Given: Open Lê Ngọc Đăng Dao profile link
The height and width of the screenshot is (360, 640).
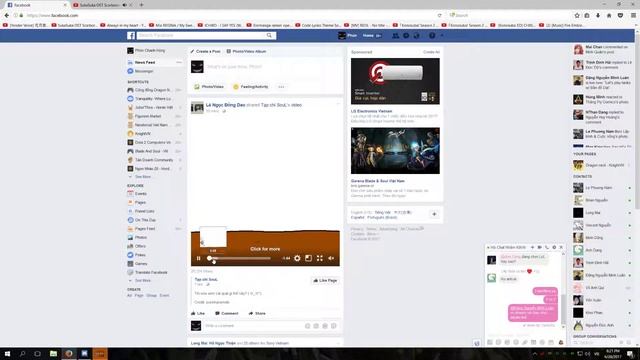Looking at the screenshot, I should (225, 105).
